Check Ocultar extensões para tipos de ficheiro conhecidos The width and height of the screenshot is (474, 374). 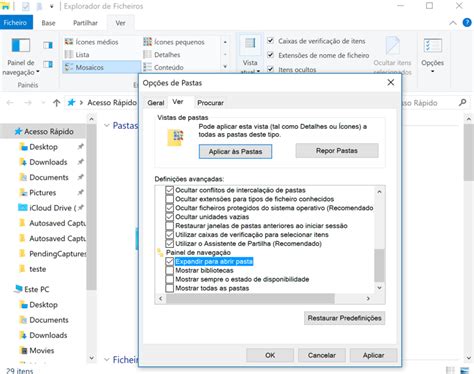click(169, 199)
